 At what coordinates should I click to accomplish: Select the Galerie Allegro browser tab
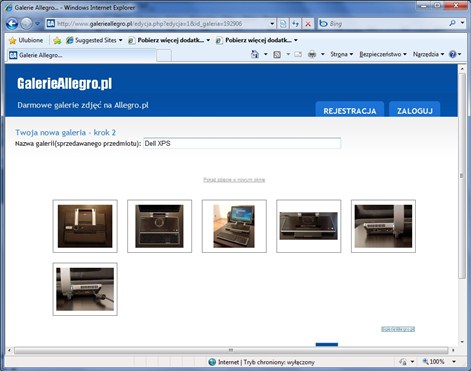(82, 55)
